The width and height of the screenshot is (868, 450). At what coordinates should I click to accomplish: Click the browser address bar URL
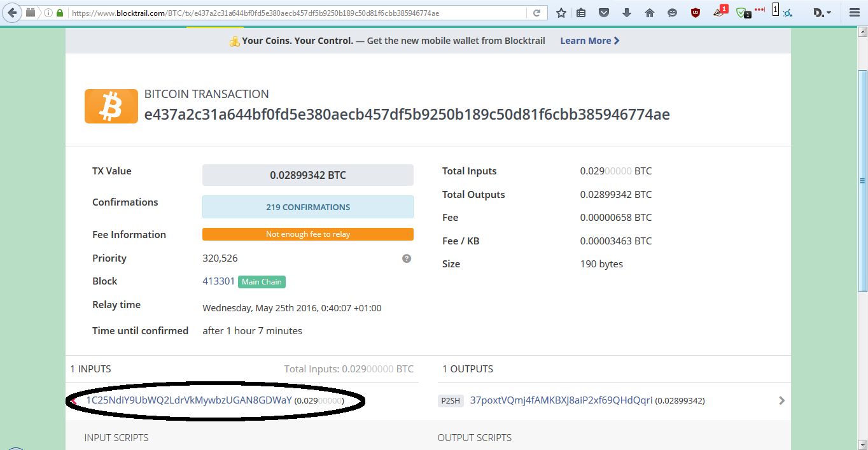pyautogui.click(x=298, y=13)
